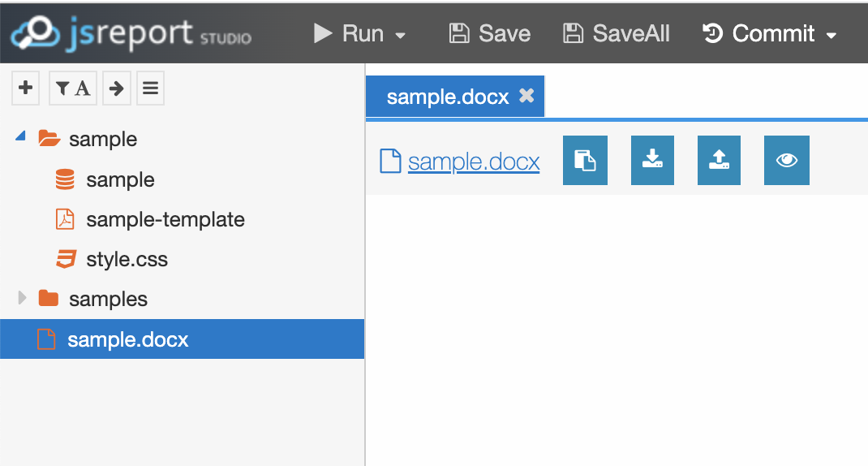
Task: Click the upload icon button for sample.docx
Action: click(x=719, y=161)
